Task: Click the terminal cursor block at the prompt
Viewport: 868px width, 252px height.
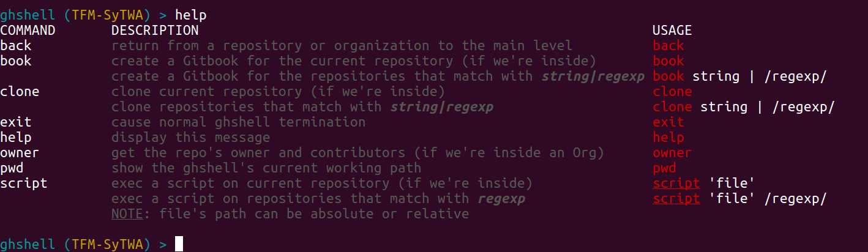Action: click(x=179, y=244)
